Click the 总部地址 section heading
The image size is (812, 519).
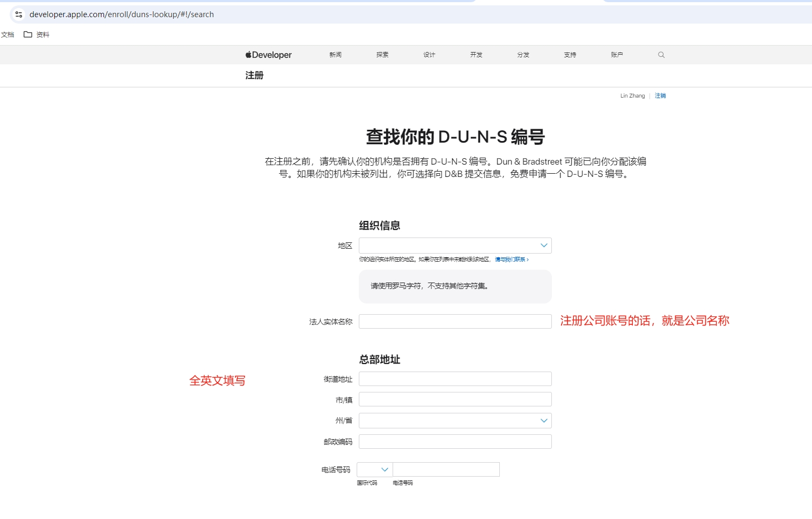point(380,360)
